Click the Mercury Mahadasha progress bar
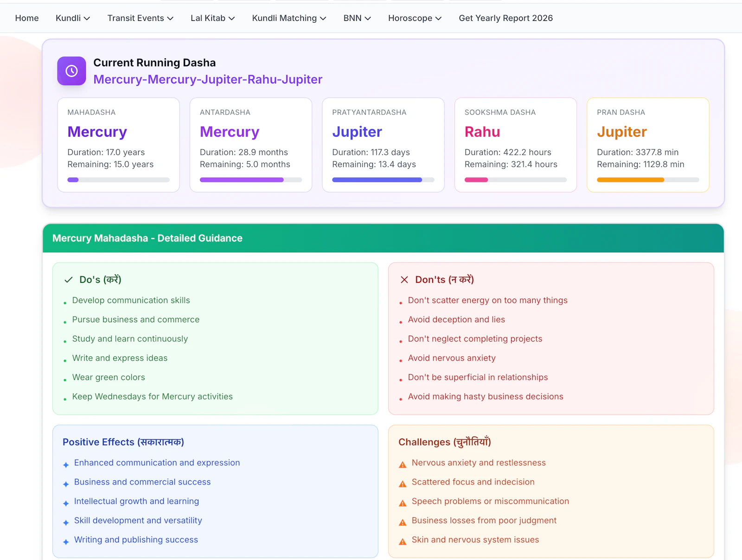742x560 pixels. (118, 180)
